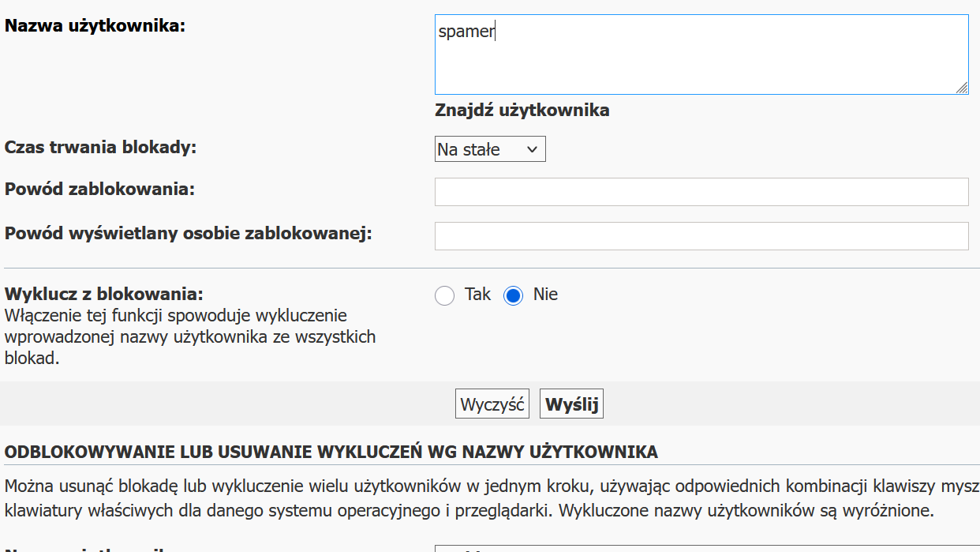Click the 'Nie' text next to radio
The width and height of the screenshot is (980, 552).
tap(545, 295)
